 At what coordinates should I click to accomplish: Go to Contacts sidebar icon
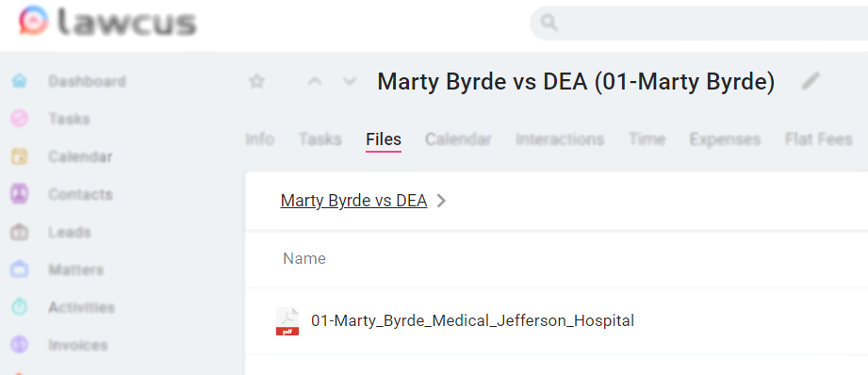20,194
